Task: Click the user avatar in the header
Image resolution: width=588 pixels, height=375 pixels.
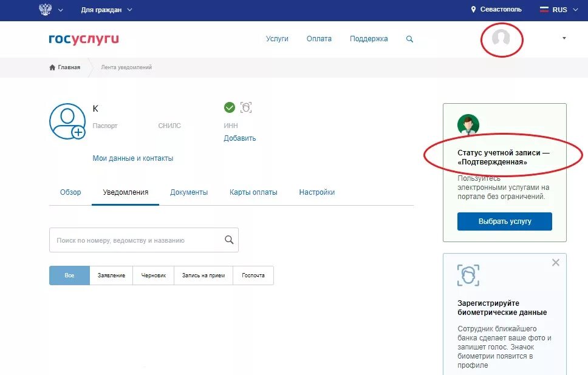Action: click(501, 38)
